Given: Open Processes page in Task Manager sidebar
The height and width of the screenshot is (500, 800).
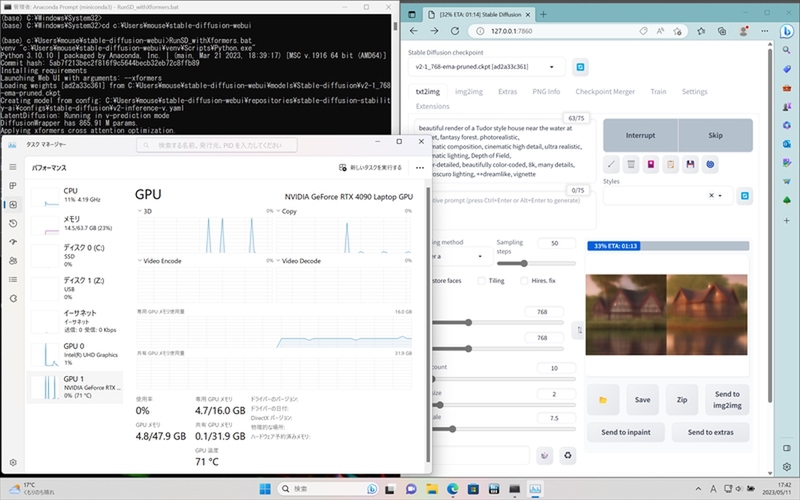Looking at the screenshot, I should [x=13, y=186].
